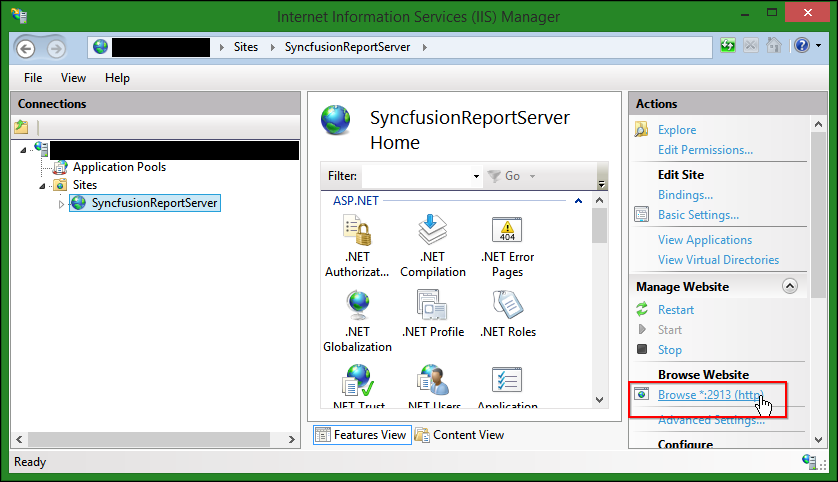838x482 pixels.
Task: Open Basic Settings link
Action: pyautogui.click(x=698, y=215)
